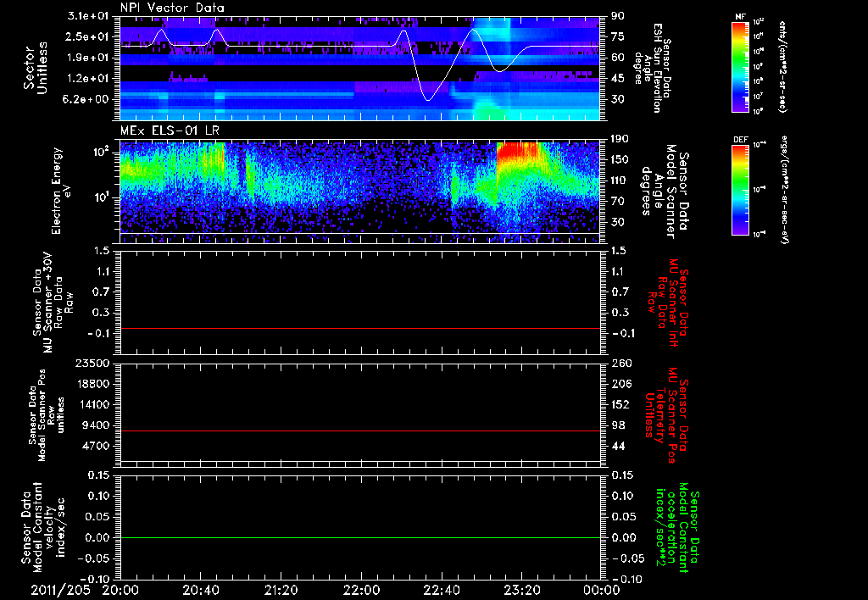868x600 pixels.
Task: Click the 23:20 time axis label
Action: [x=521, y=590]
